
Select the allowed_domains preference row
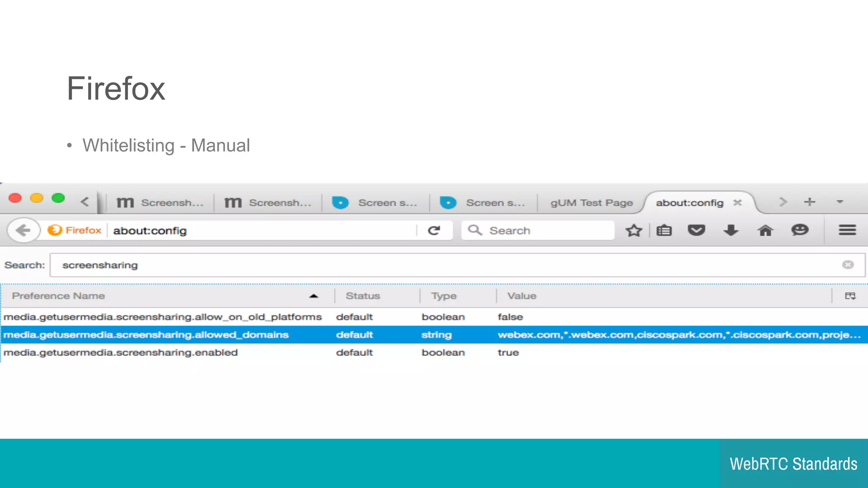[x=434, y=335]
